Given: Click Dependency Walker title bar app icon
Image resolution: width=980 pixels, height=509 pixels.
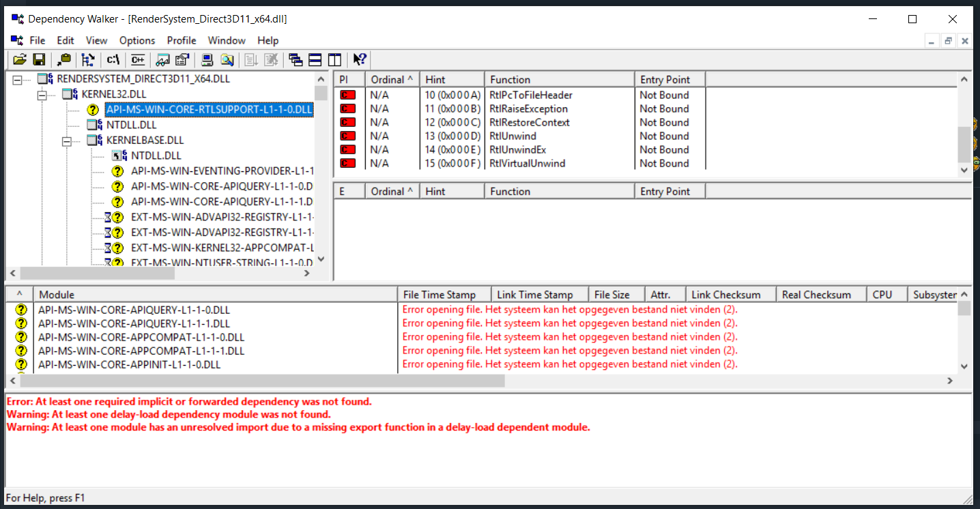Looking at the screenshot, I should pyautogui.click(x=17, y=19).
